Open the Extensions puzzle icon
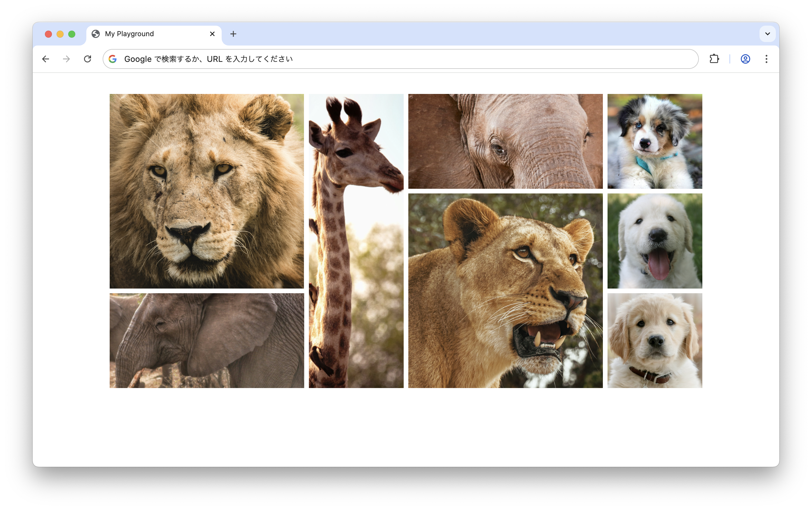 point(714,59)
